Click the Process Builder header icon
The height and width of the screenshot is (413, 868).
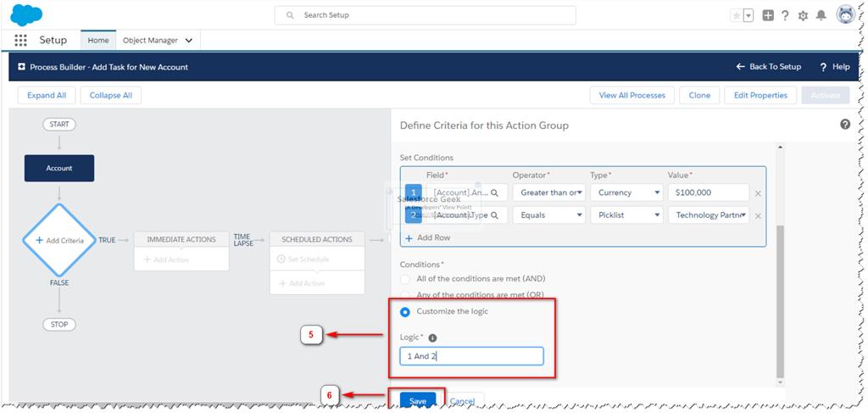point(21,67)
